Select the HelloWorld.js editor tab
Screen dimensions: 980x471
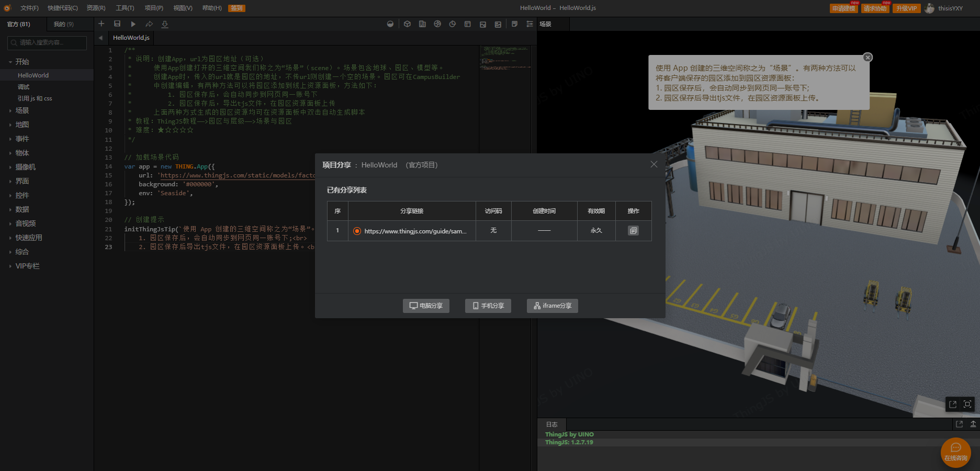(x=131, y=38)
